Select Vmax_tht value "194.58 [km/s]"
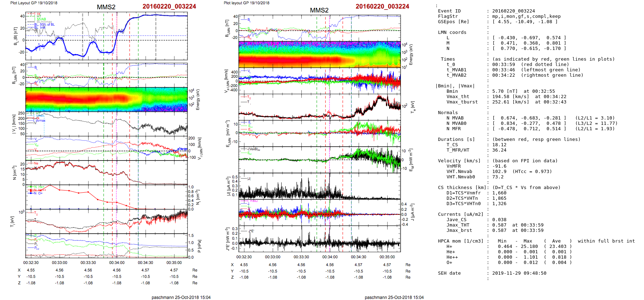 (510, 97)
